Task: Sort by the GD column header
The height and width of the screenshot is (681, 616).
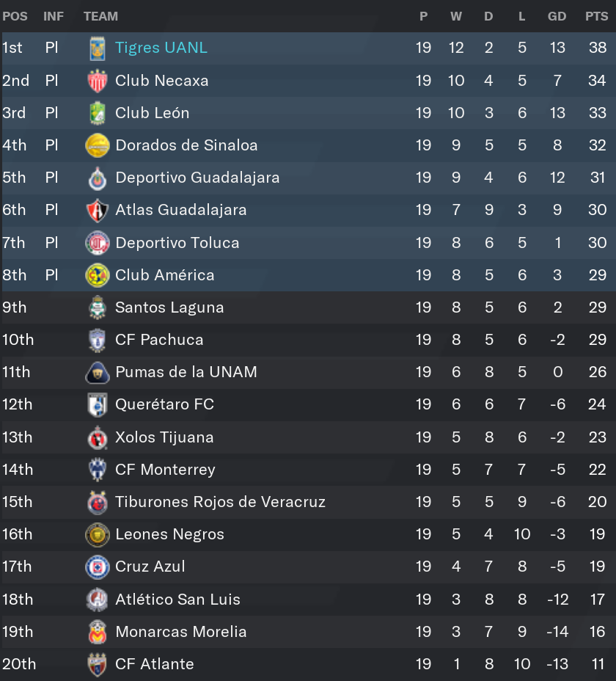Action: click(x=557, y=16)
